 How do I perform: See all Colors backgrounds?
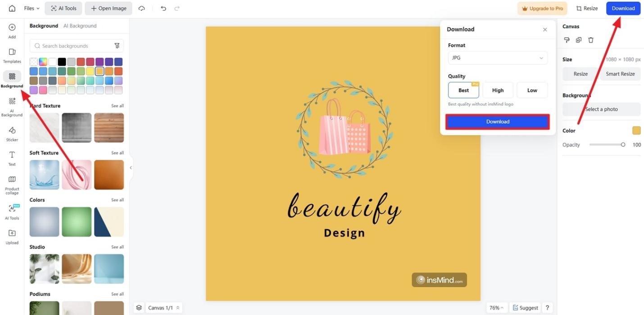tap(118, 200)
